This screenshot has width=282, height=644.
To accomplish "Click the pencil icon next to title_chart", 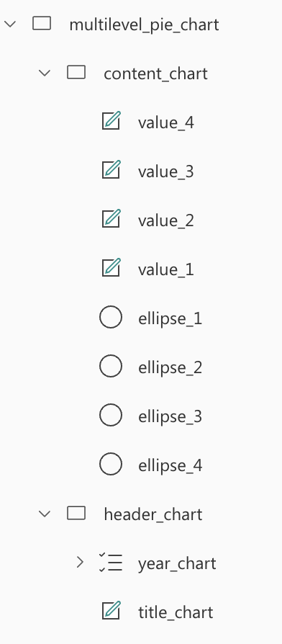I will [x=111, y=610].
